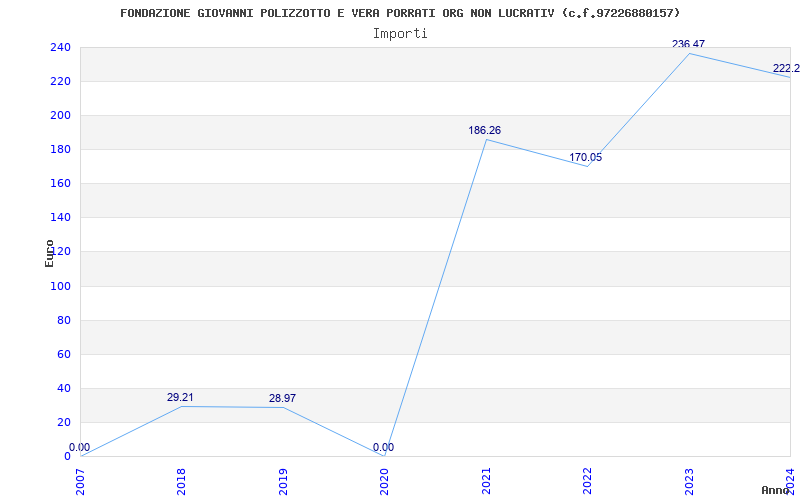Select the 186.26 data label for 2021
800x500 pixels.
click(x=485, y=131)
